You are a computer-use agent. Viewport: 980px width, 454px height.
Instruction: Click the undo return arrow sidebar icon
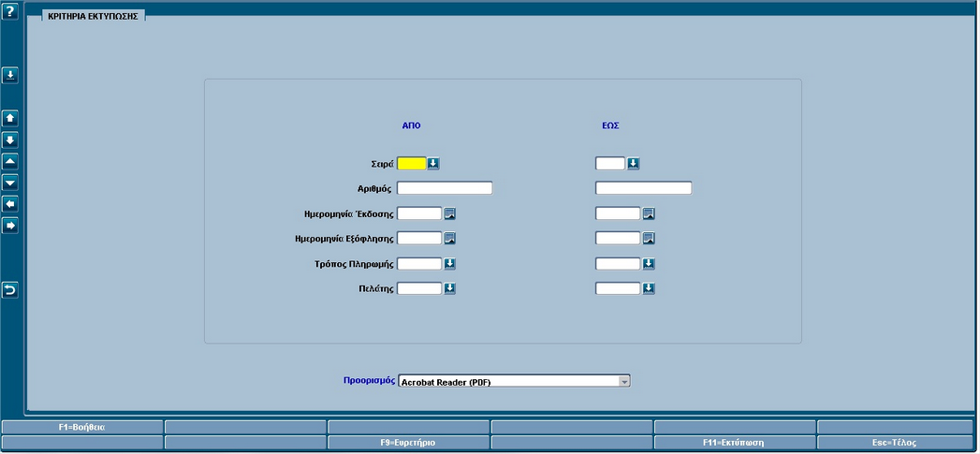pos(10,289)
